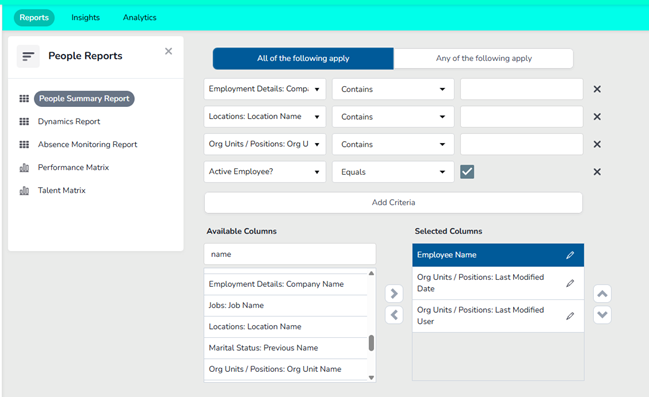649x397 pixels.
Task: Edit Org Units Last Modified User pencil
Action: pos(570,316)
